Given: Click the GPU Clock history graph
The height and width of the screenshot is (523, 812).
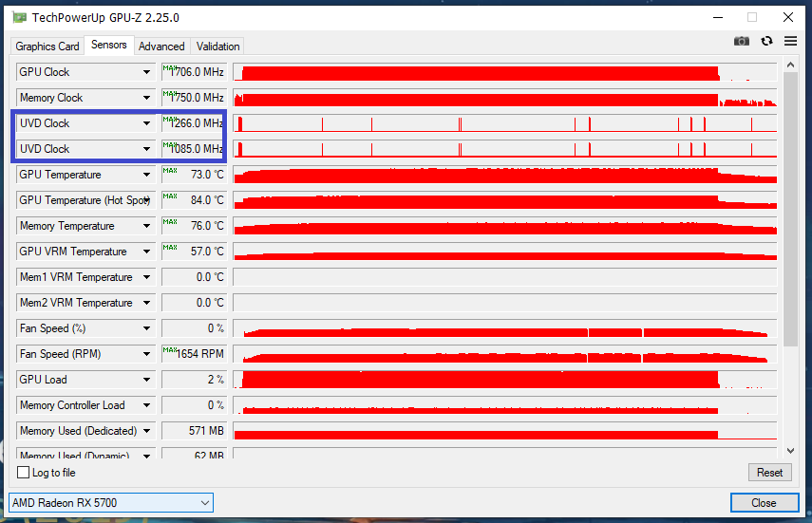Looking at the screenshot, I should [x=505, y=72].
